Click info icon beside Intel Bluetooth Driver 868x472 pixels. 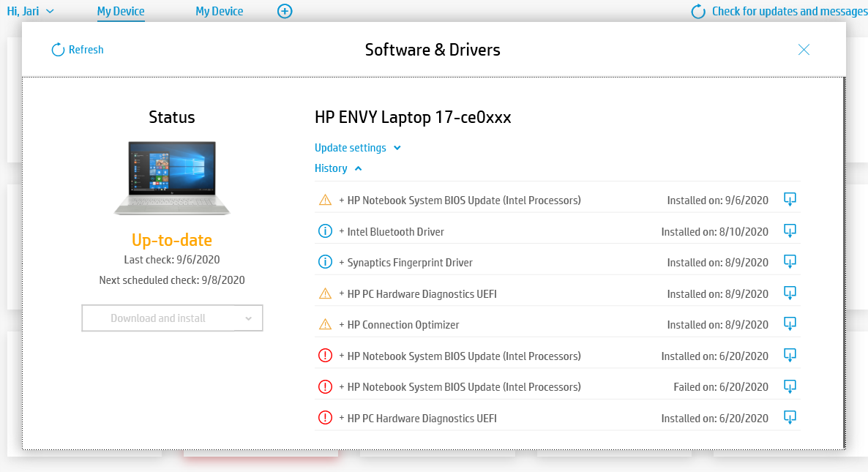[326, 231]
